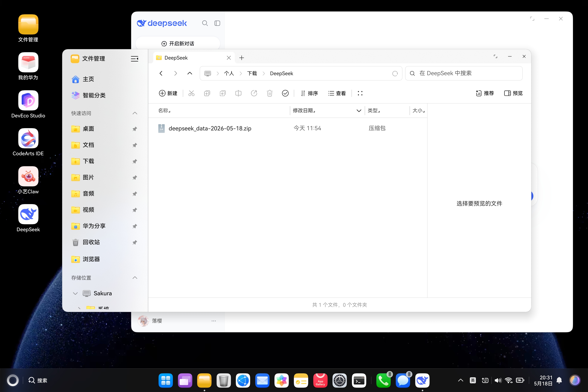Close the DeepSeek folder tab
Viewport: 588px width, 392px height.
pos(229,58)
